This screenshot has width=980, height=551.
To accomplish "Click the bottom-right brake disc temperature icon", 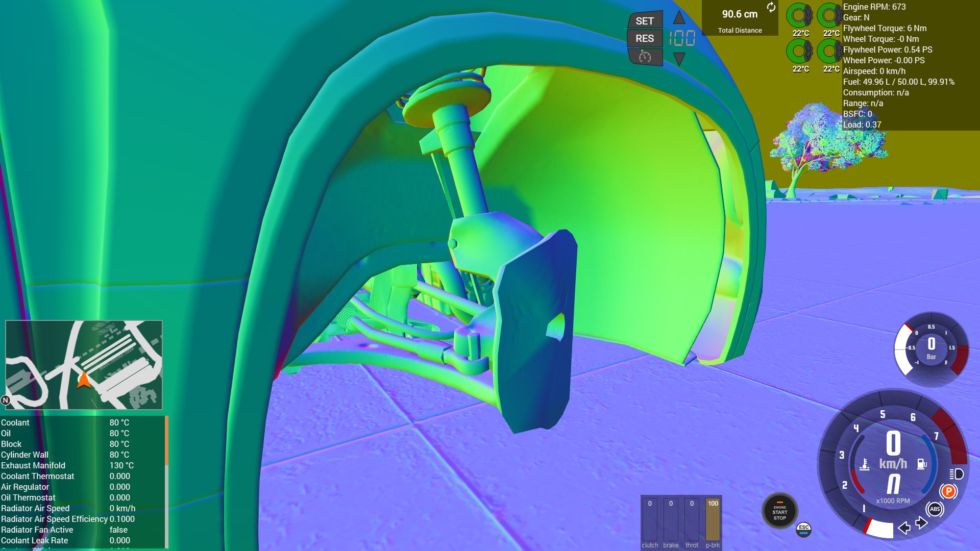I will (830, 52).
